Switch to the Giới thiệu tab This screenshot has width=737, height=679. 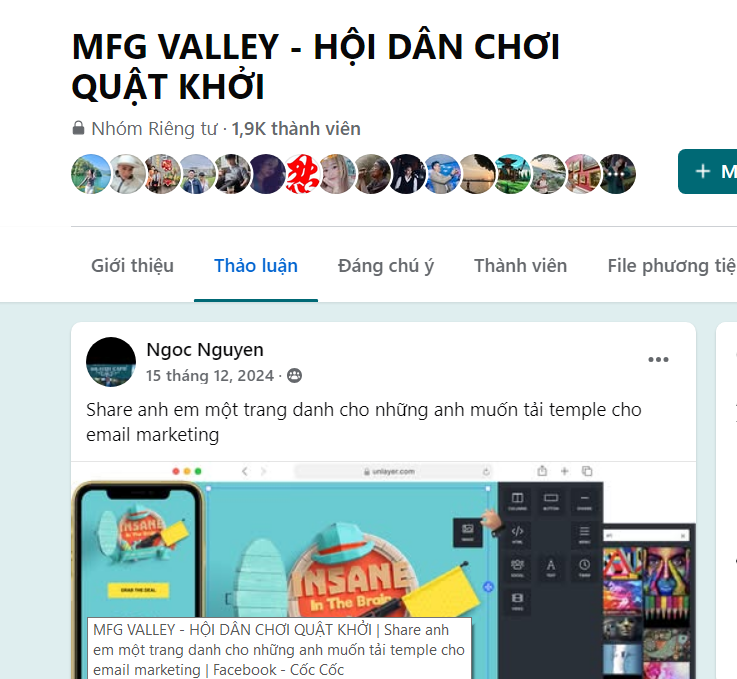[x=133, y=266]
